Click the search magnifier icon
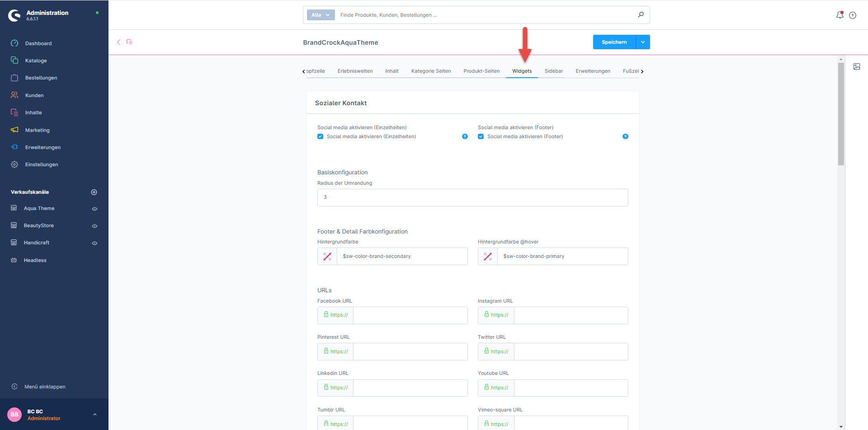Screen dimensions: 868x430 pyautogui.click(x=641, y=15)
